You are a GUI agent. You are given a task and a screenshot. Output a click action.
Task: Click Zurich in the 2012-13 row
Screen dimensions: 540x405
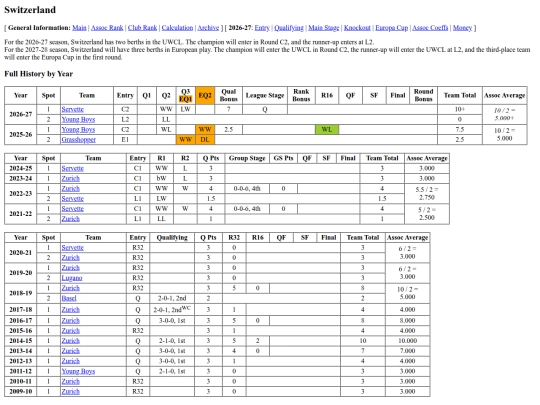71,361
